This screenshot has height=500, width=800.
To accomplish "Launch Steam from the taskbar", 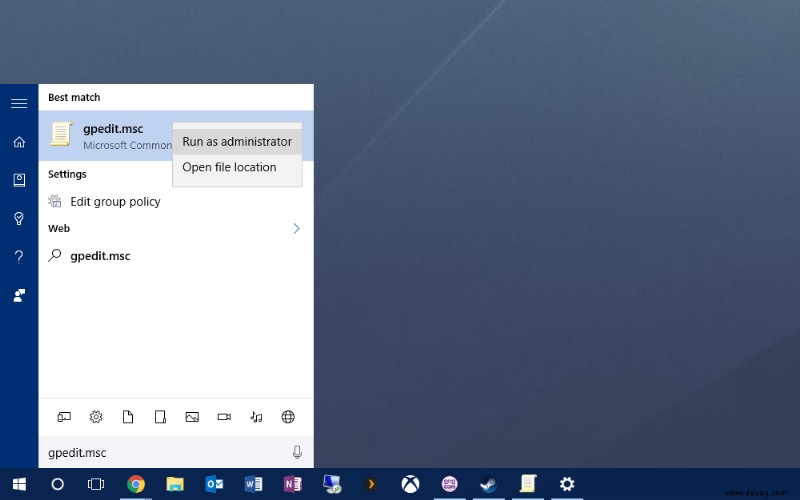I will click(489, 484).
